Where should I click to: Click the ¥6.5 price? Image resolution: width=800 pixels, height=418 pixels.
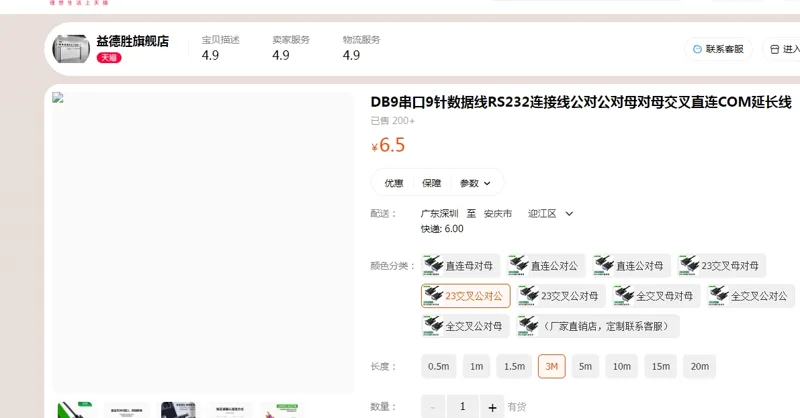[x=388, y=145]
